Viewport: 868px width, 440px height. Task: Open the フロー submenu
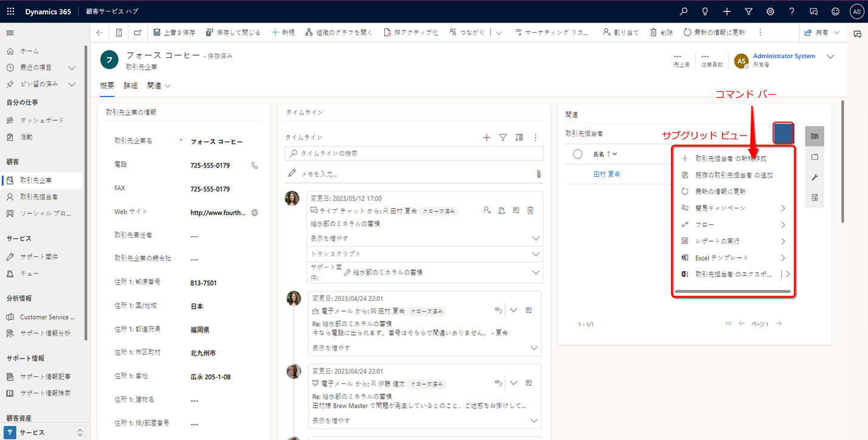pyautogui.click(x=734, y=225)
